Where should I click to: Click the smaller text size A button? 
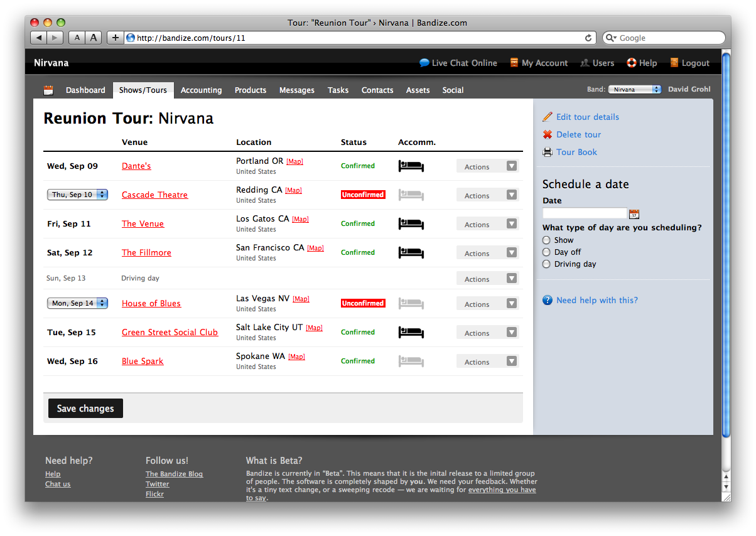tap(77, 38)
